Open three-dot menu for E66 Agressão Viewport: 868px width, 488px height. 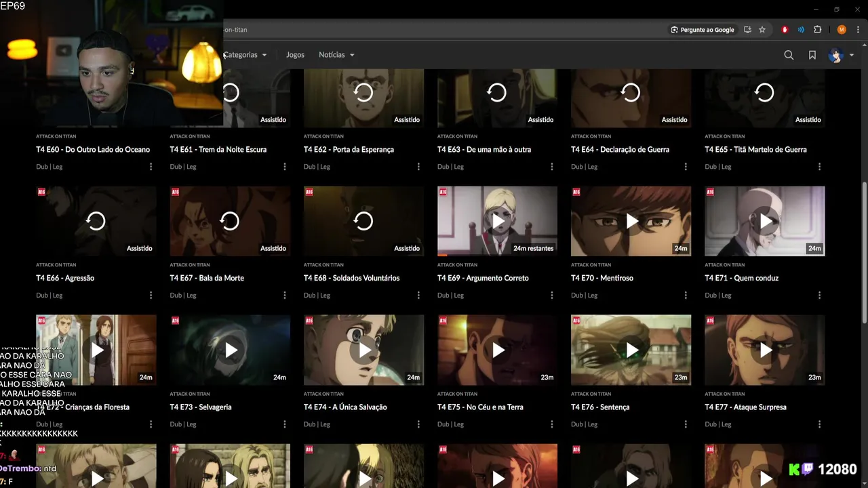pos(151,296)
